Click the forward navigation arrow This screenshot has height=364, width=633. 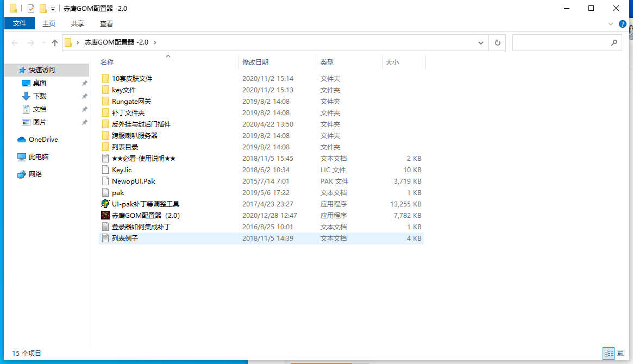pyautogui.click(x=30, y=42)
